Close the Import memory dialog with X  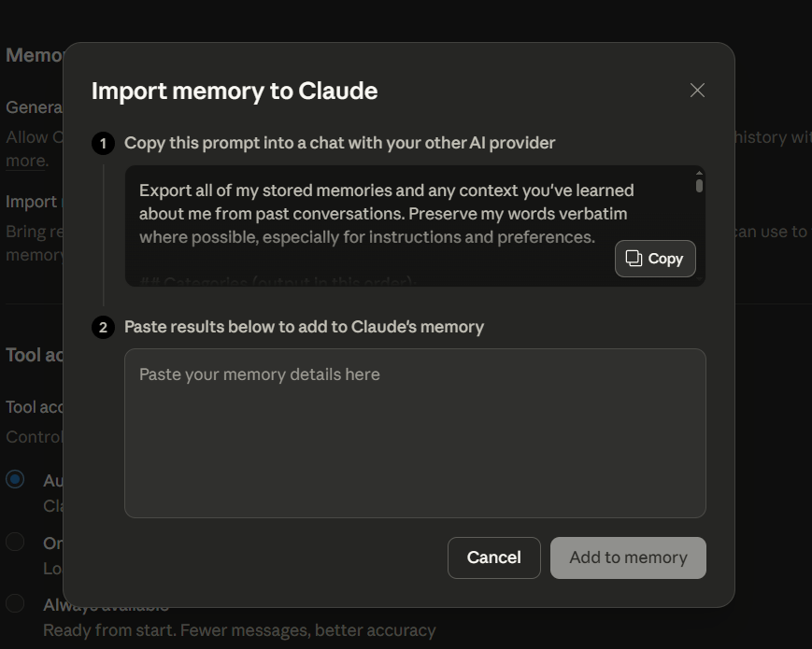697,91
